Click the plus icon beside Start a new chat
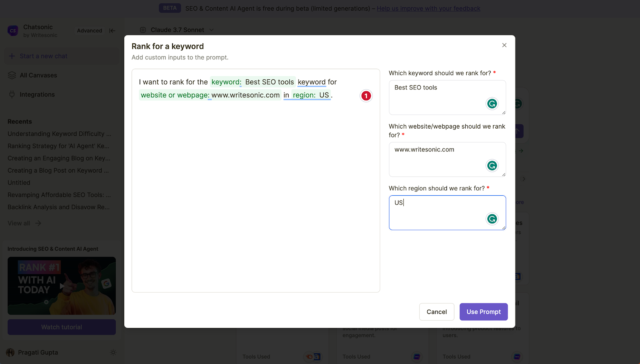Image resolution: width=640 pixels, height=364 pixels. point(12,56)
